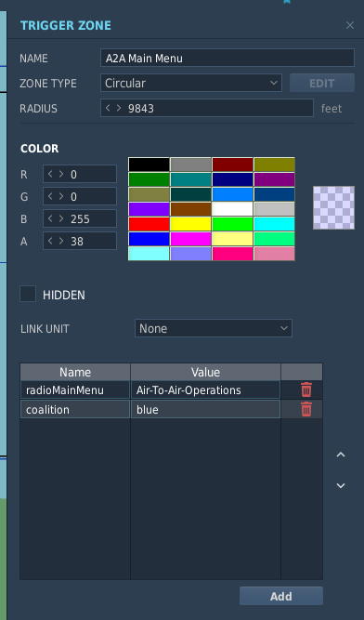Click the Add property button
Image resolution: width=364 pixels, height=620 pixels.
(281, 596)
